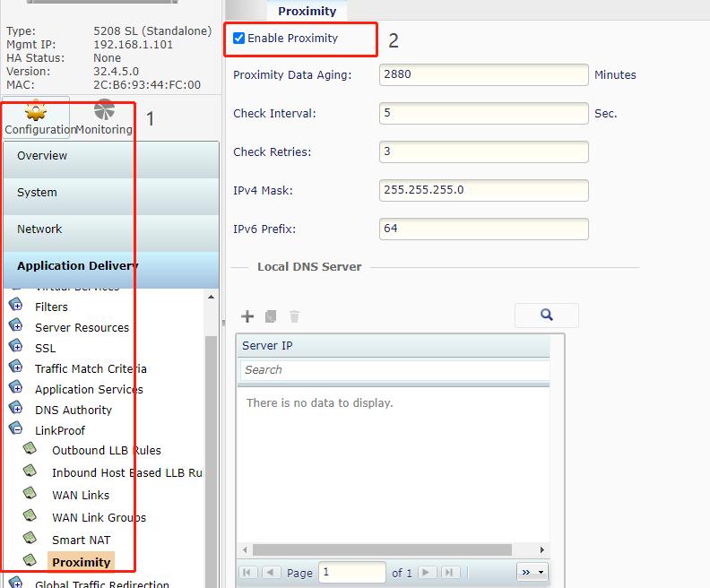Expand the DNS Authority tree node
This screenshot has width=710, height=588.
point(16,408)
